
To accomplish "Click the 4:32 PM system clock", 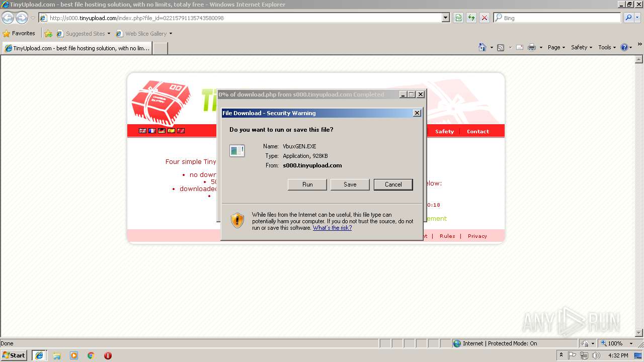I will [x=618, y=355].
